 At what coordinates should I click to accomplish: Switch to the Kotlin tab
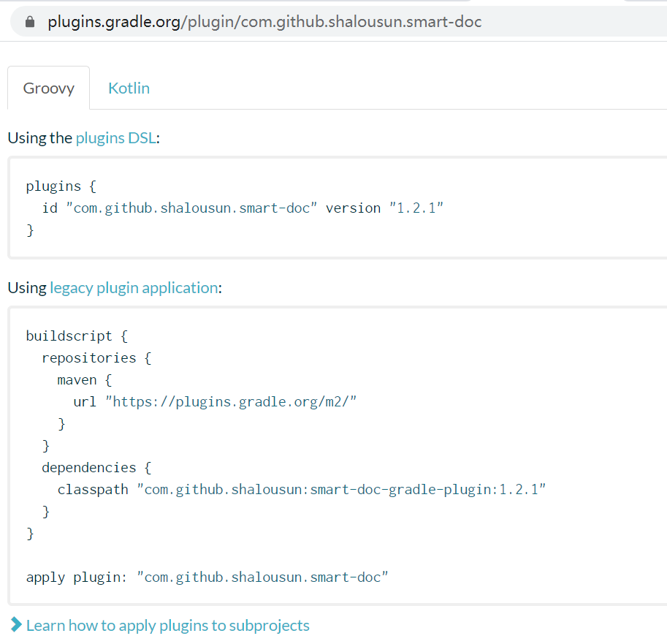click(129, 88)
